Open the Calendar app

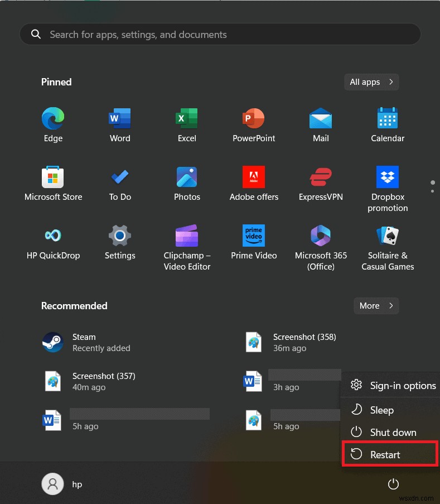(x=388, y=124)
